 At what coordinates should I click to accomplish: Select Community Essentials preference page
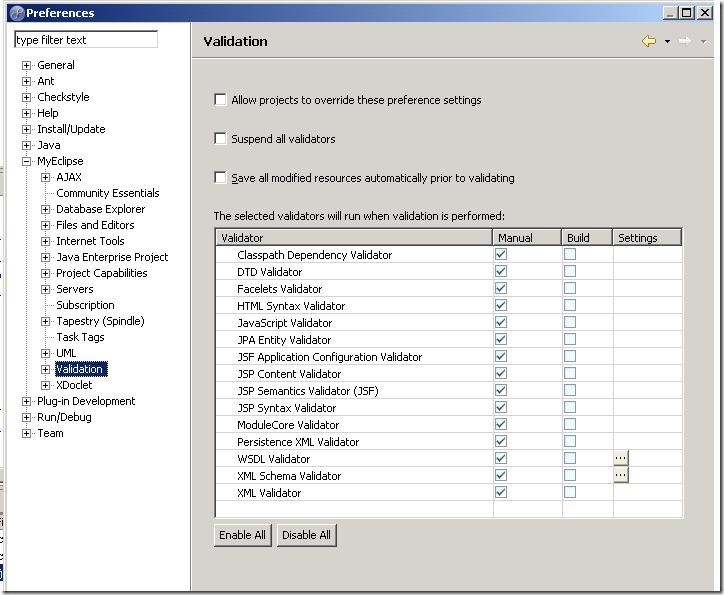pyautogui.click(x=107, y=193)
